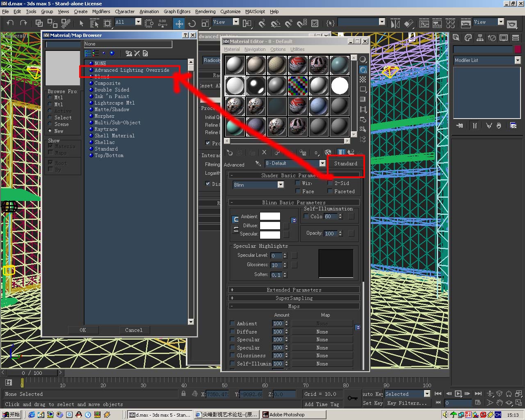The width and height of the screenshot is (525, 420).
Task: Open the Render Scene teapot icon
Action: coord(466,23)
